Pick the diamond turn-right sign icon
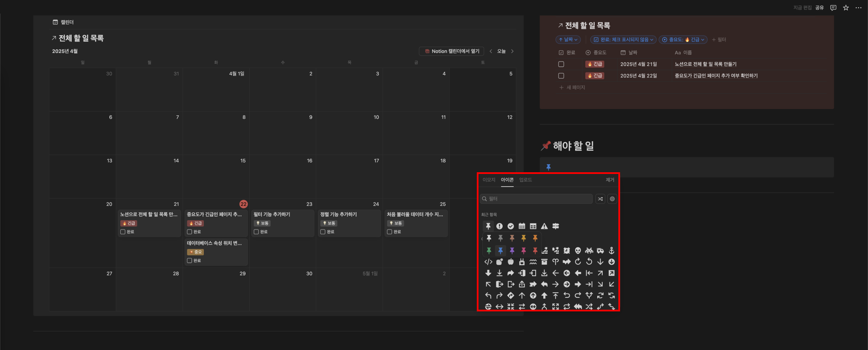Screen dimensions: 868x350 tap(511, 295)
